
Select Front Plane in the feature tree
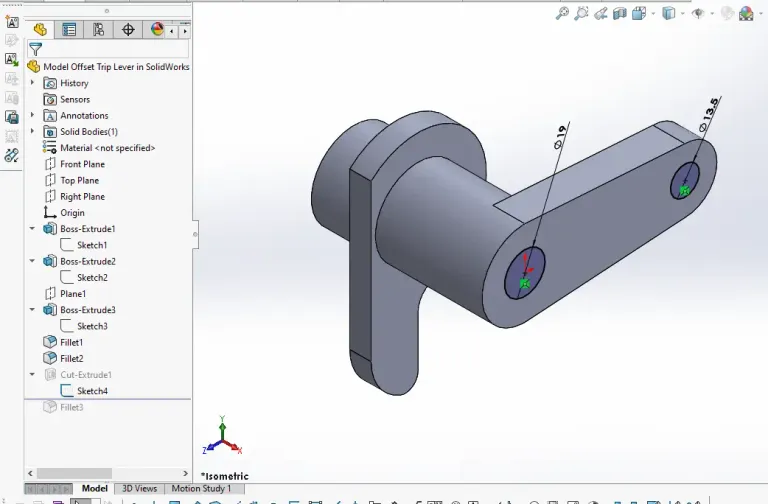(82, 164)
